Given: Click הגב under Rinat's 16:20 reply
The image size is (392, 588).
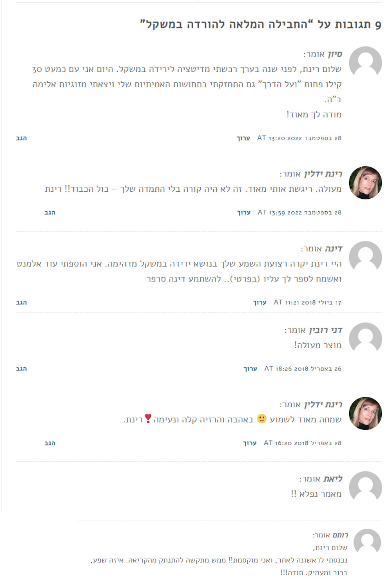Looking at the screenshot, I should tap(50, 443).
